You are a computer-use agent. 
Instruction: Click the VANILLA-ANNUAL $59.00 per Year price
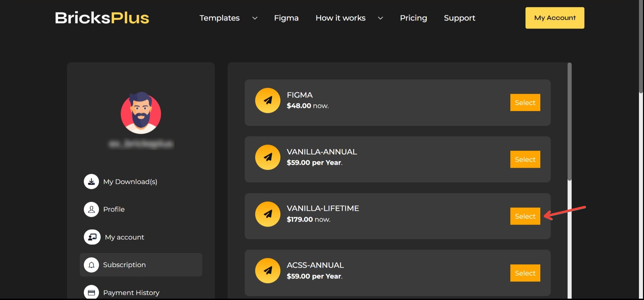coord(314,162)
